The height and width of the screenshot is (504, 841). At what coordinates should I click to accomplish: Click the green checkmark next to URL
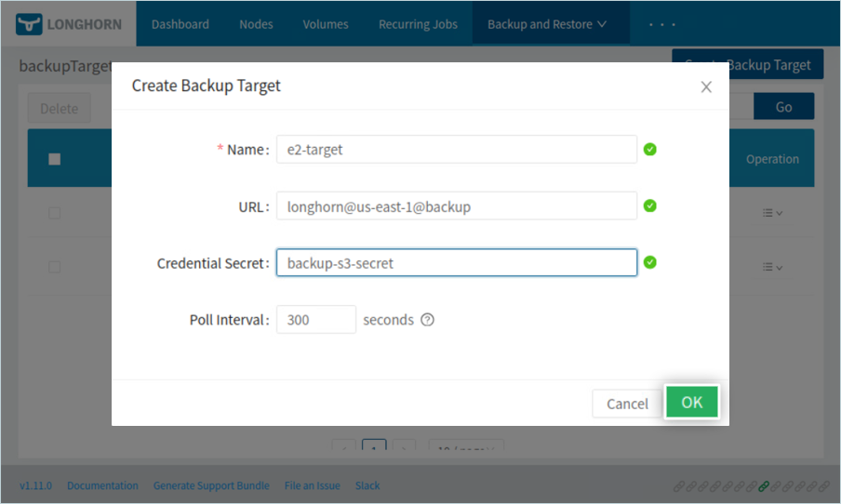click(650, 206)
